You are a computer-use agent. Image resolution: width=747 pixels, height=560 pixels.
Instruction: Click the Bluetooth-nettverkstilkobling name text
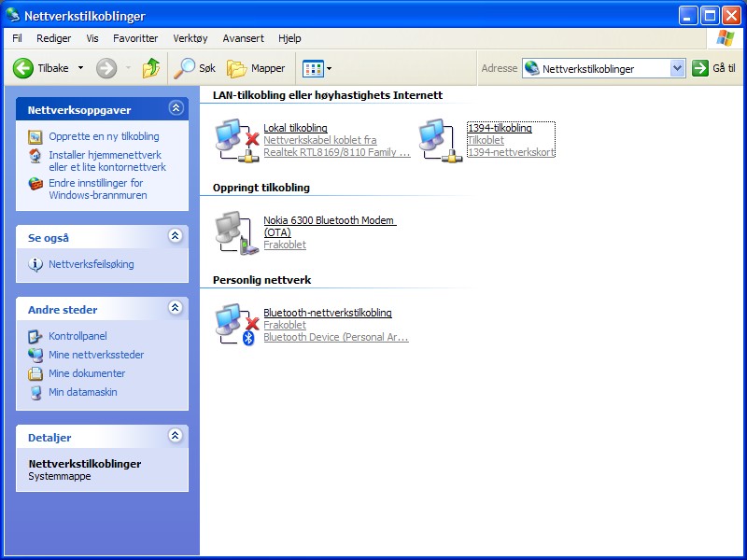pos(328,313)
